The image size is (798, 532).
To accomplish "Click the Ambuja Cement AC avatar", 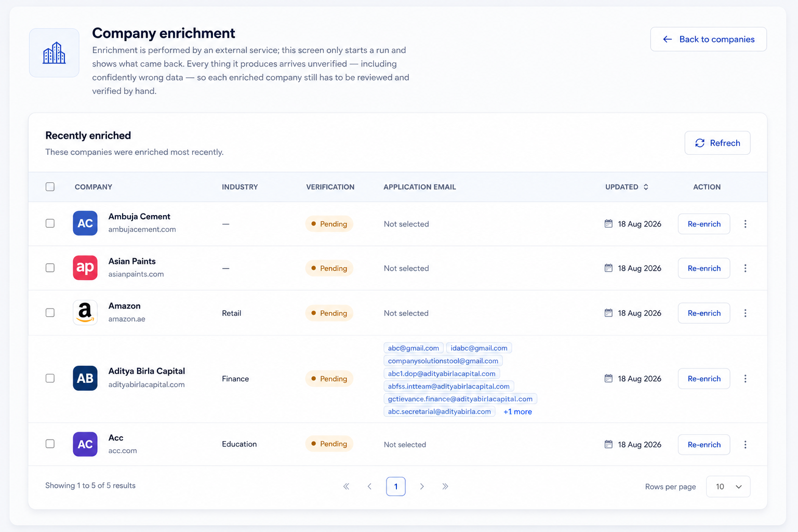I will (x=85, y=223).
